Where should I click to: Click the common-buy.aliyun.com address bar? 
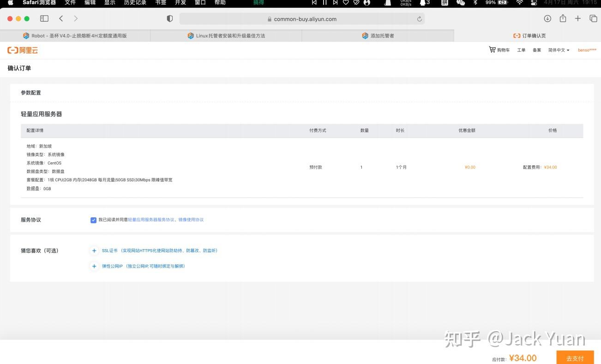pos(302,19)
